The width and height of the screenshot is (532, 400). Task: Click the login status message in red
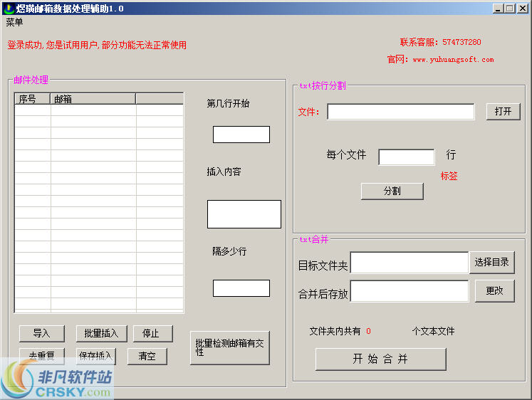tap(97, 45)
